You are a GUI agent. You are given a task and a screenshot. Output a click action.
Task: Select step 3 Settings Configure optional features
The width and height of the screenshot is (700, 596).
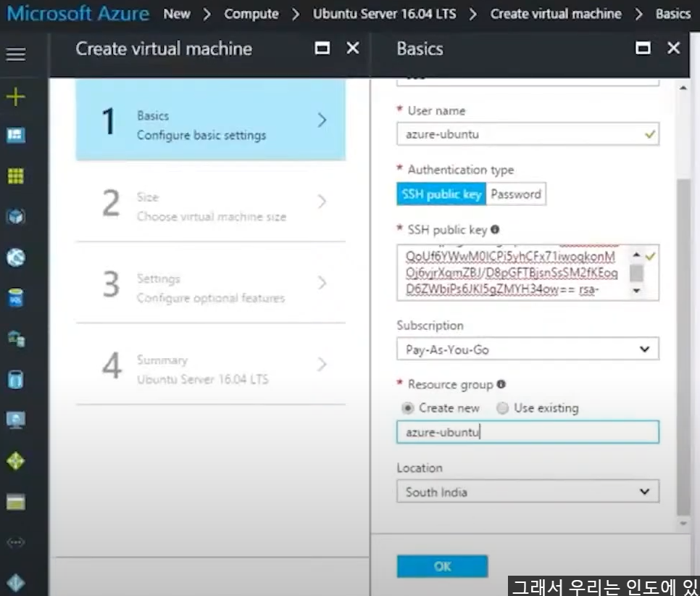point(210,282)
